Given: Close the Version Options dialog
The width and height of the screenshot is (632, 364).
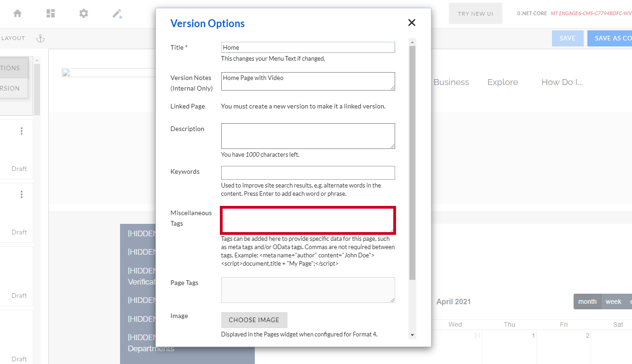Looking at the screenshot, I should [x=412, y=23].
